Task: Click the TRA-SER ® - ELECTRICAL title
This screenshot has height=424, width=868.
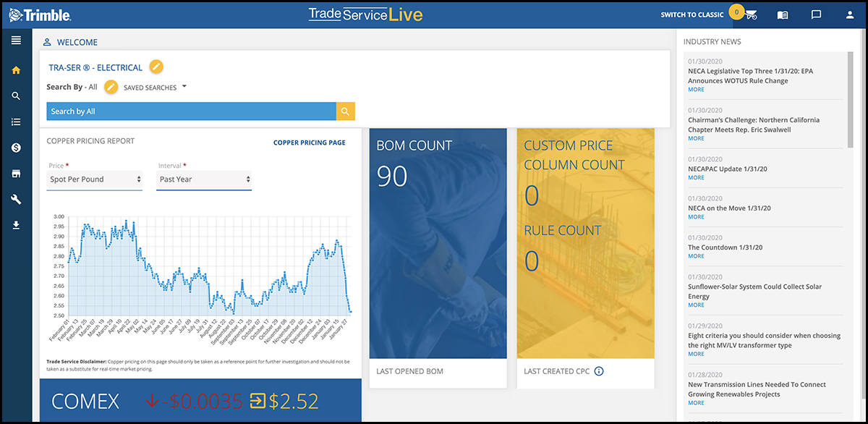Action: pyautogui.click(x=95, y=68)
